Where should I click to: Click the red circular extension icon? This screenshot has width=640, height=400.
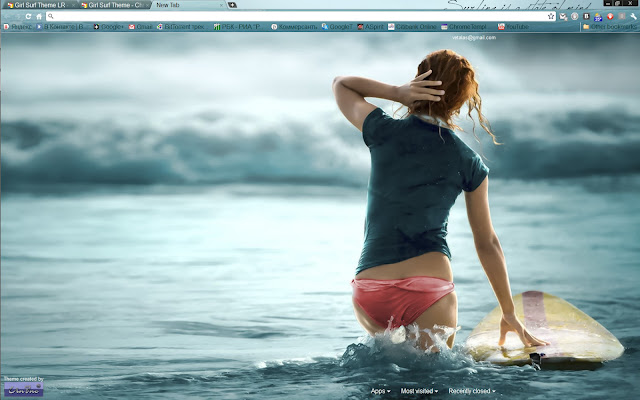[x=610, y=16]
